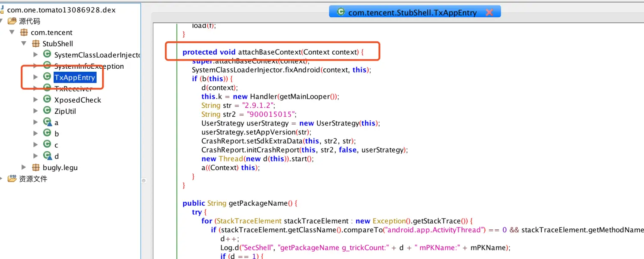
Task: Expand the XposedCheck class node
Action: [36, 100]
